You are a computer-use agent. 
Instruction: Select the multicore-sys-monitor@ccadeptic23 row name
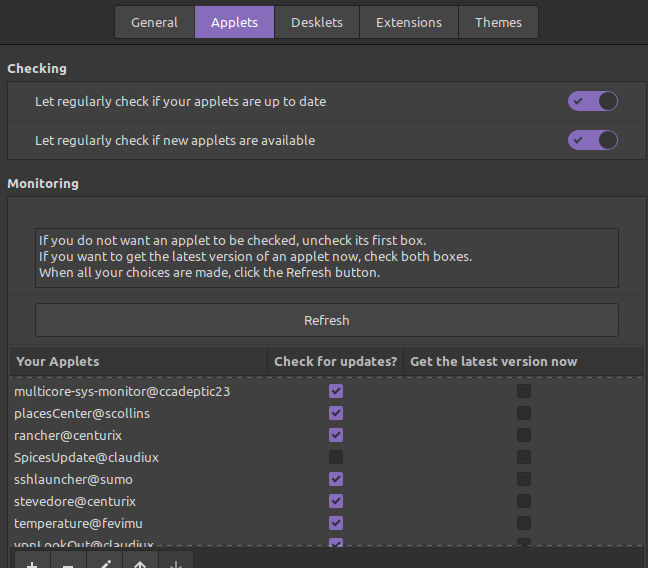click(122, 391)
